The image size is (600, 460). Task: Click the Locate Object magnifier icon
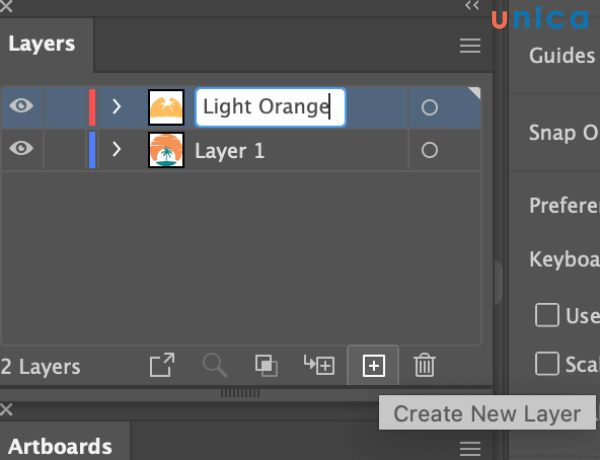pos(215,366)
